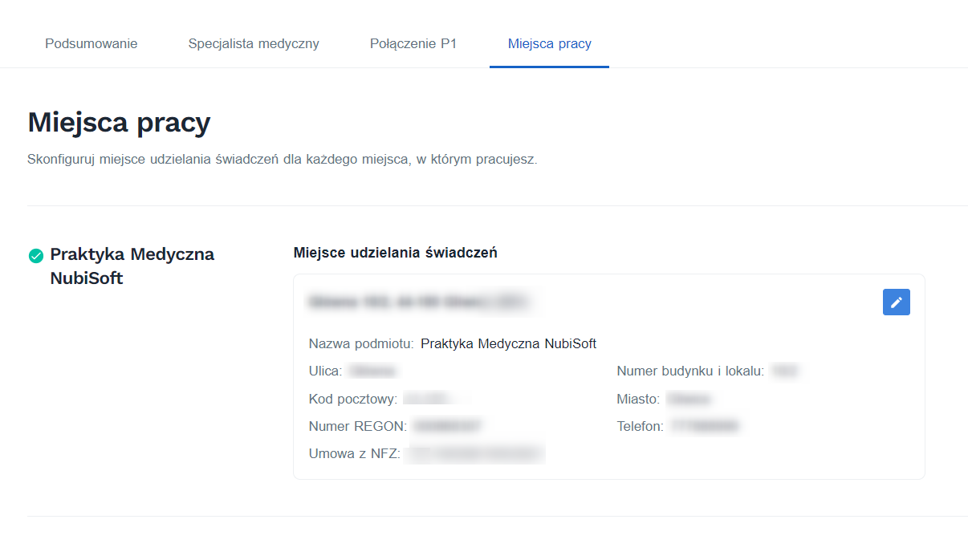Viewport: 968px width, 560px height.
Task: Switch to the Podsumowanie tab
Action: pyautogui.click(x=91, y=43)
